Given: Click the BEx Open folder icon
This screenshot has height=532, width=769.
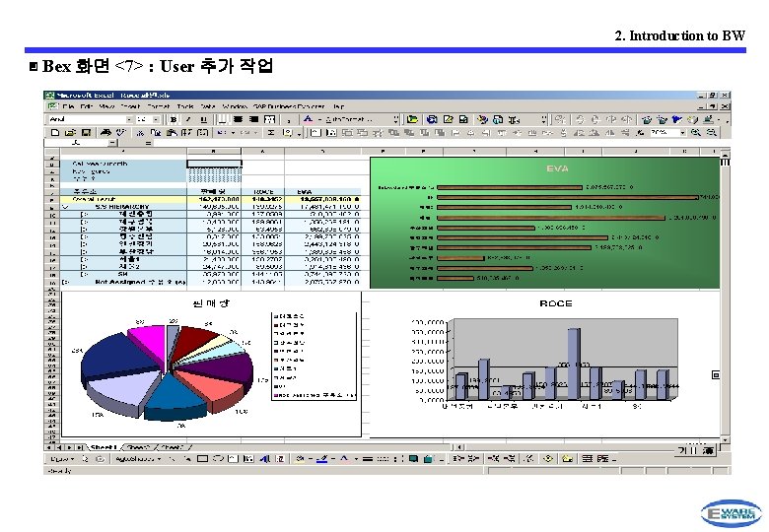Looking at the screenshot, I should 412,119.
